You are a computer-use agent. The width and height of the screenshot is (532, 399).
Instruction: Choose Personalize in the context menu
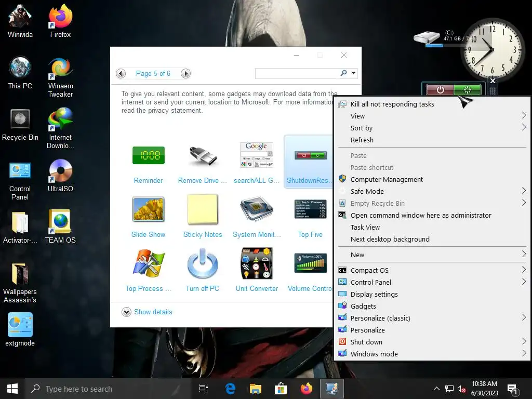432,330
